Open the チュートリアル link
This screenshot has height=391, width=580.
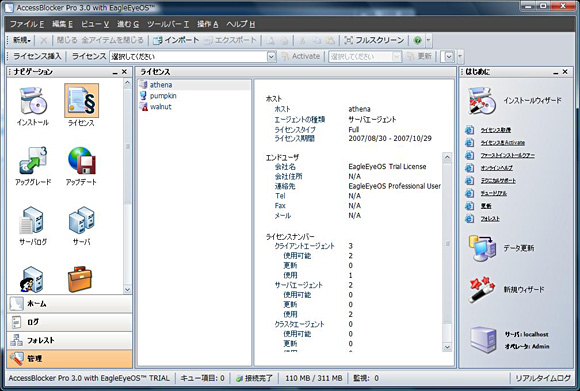[x=493, y=193]
